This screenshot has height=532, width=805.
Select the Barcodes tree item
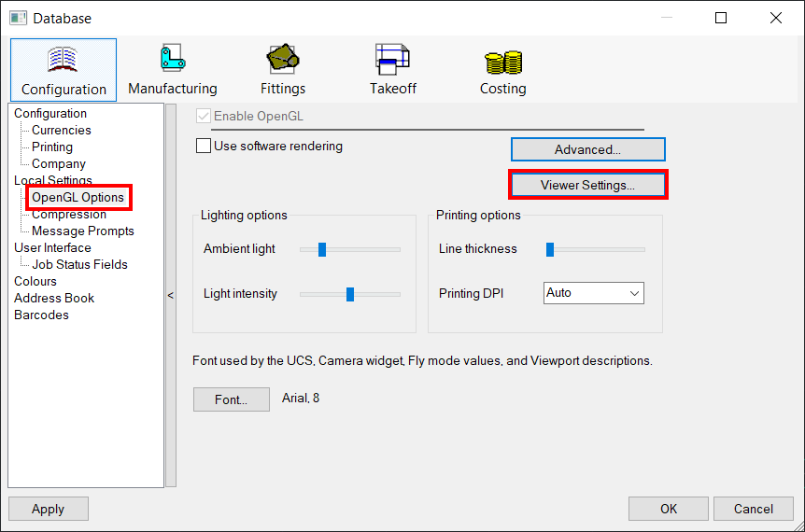click(x=41, y=315)
